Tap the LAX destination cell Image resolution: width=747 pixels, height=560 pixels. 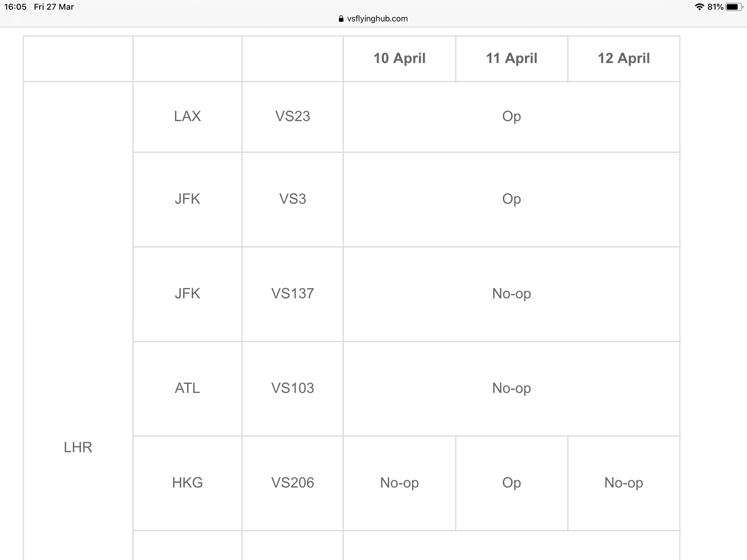coord(187,116)
